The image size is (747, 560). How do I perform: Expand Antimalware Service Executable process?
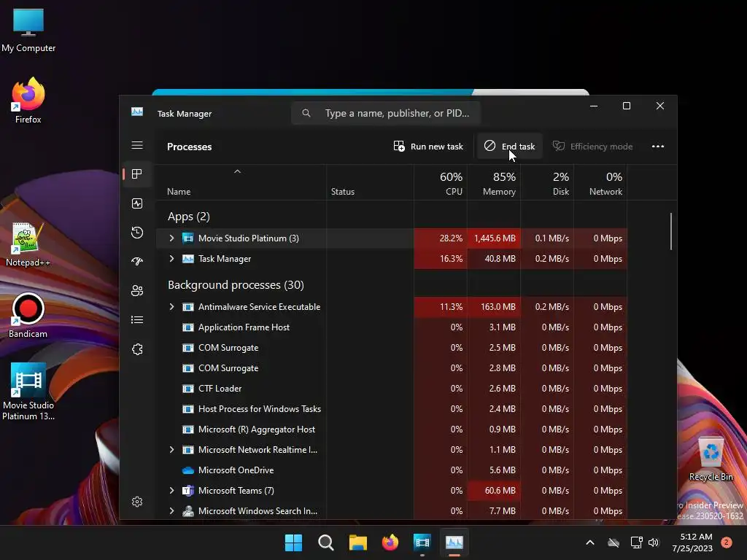pyautogui.click(x=171, y=307)
